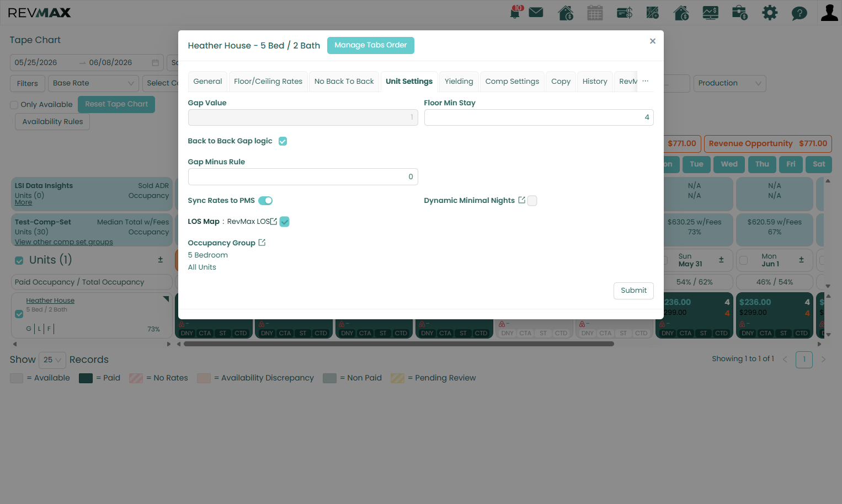Open external link icon beside Occupancy Group

pyautogui.click(x=262, y=242)
